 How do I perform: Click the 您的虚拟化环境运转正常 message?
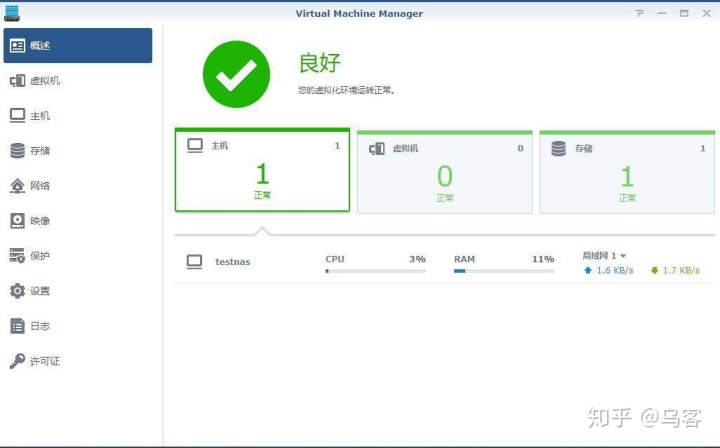(x=346, y=90)
